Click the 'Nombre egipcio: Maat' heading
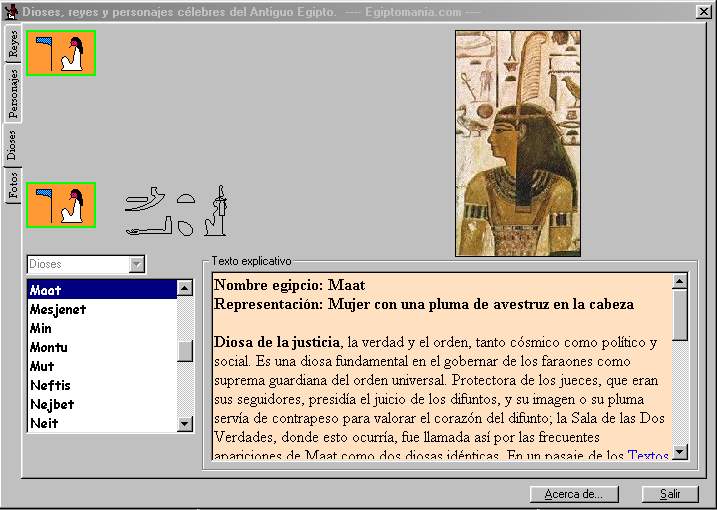The height and width of the screenshot is (510, 717). (x=289, y=285)
